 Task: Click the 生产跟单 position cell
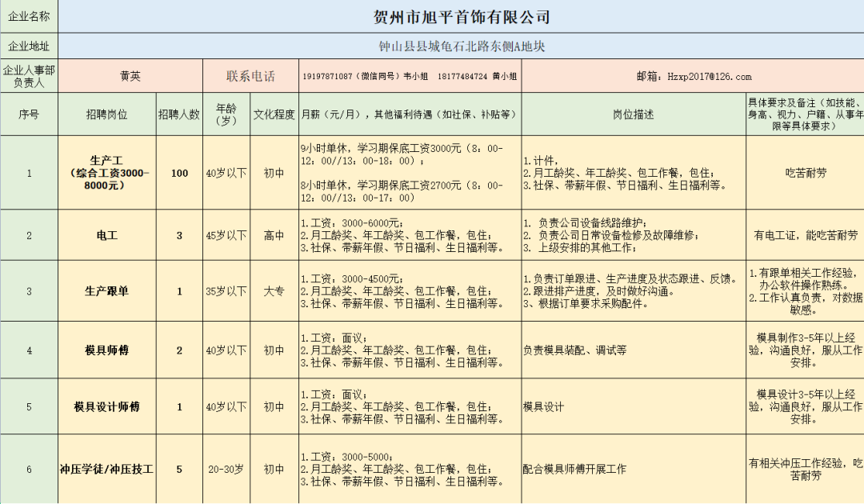(x=110, y=291)
